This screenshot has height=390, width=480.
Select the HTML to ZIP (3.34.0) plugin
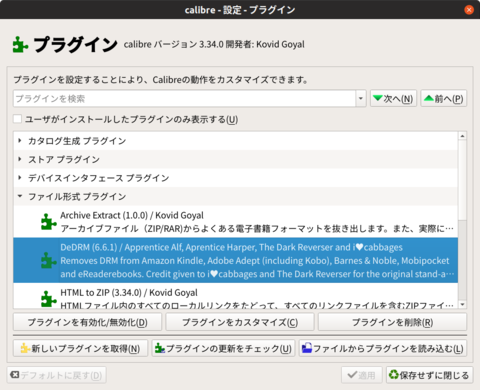[235, 296]
